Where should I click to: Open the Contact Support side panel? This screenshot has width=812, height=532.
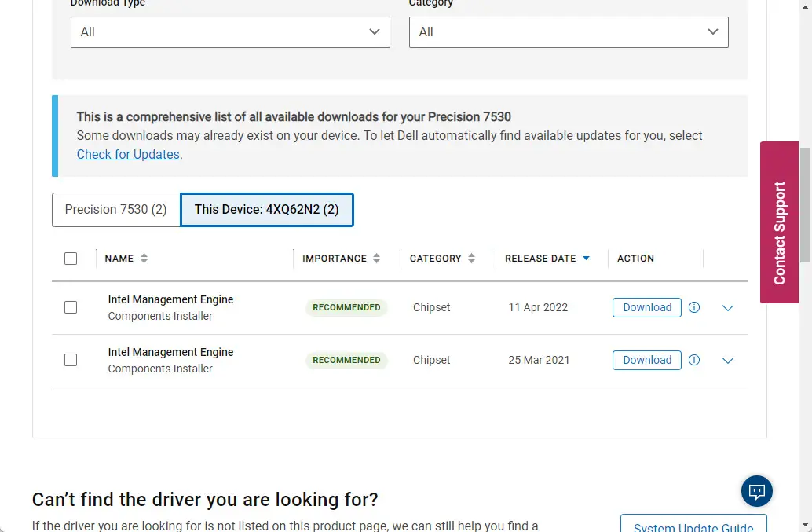778,223
